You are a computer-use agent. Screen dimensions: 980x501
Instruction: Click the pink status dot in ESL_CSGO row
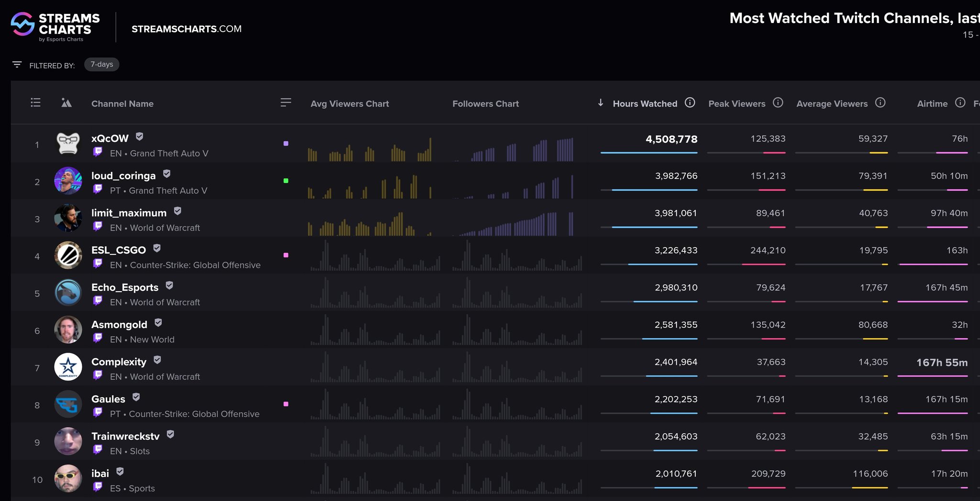286,255
